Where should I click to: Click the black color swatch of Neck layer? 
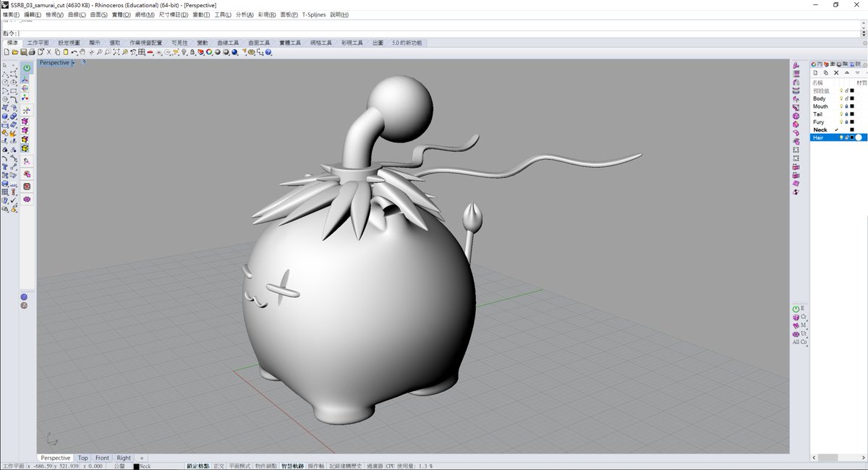[852, 129]
